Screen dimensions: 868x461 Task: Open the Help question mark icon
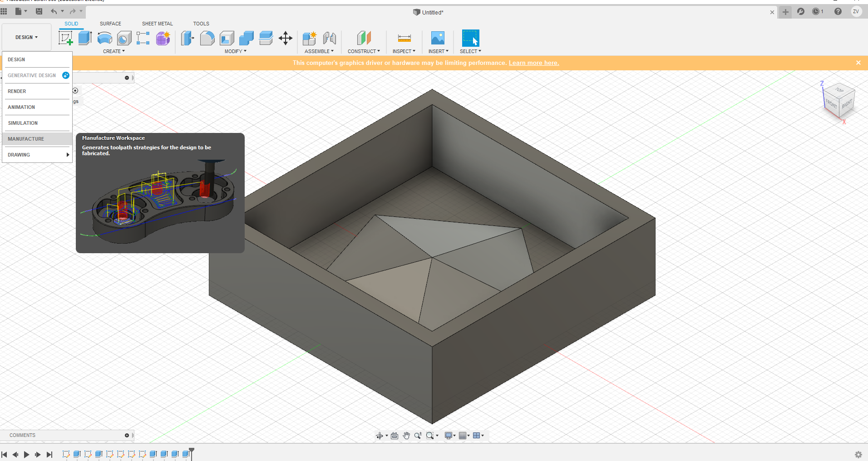(x=838, y=12)
